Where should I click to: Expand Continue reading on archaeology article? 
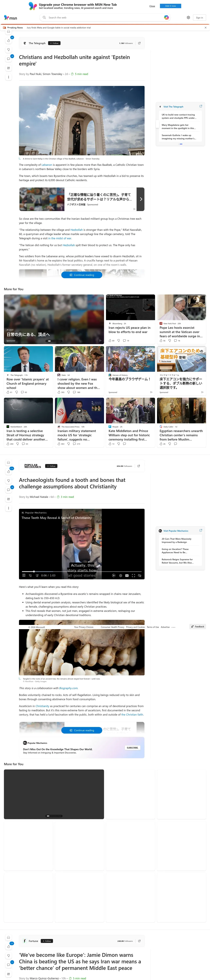tap(82, 730)
